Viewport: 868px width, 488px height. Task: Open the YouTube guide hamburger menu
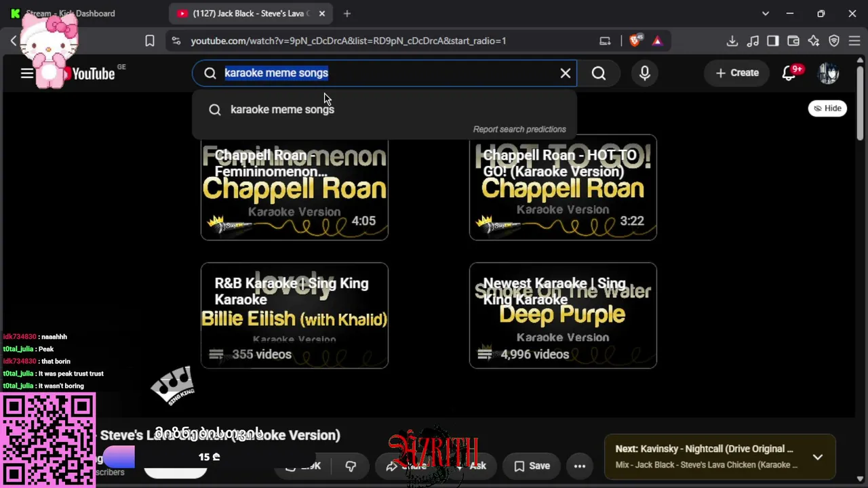click(27, 73)
